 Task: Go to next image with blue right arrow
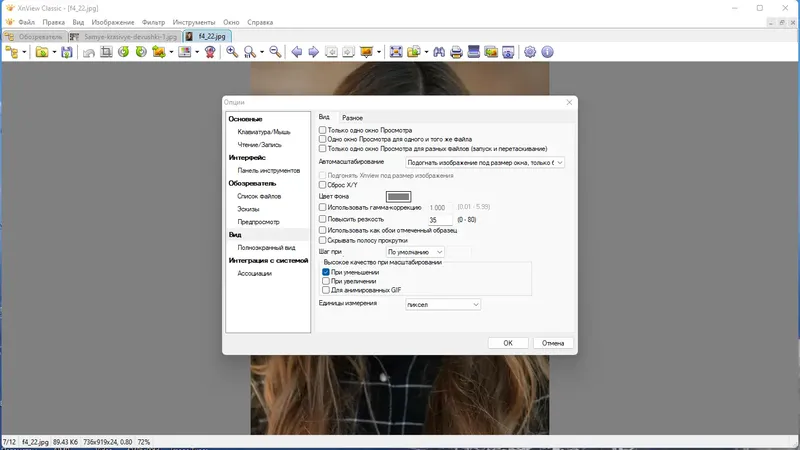(314, 52)
